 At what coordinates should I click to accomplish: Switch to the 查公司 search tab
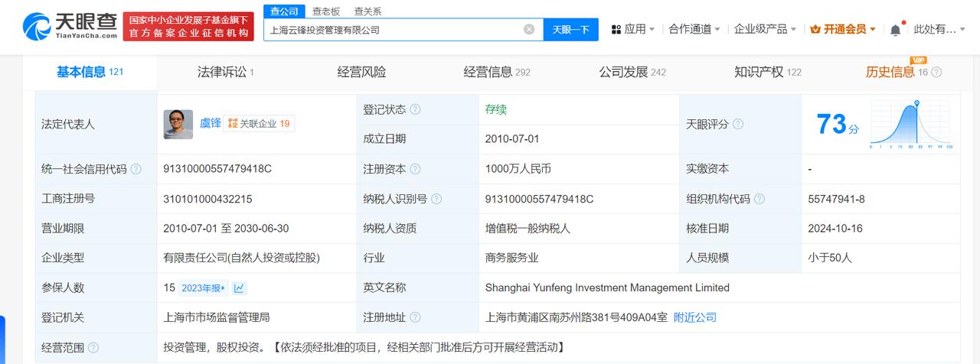pyautogui.click(x=284, y=11)
